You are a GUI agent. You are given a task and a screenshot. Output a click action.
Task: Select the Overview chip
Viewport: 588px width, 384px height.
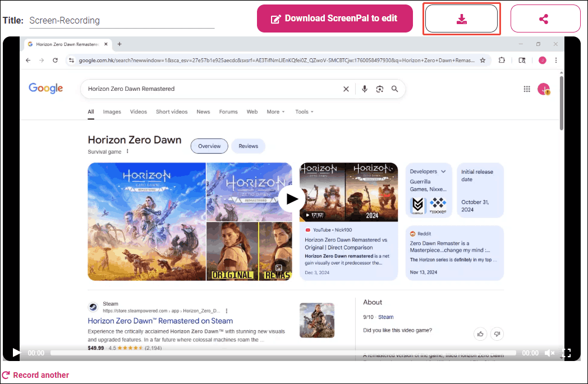pos(209,146)
